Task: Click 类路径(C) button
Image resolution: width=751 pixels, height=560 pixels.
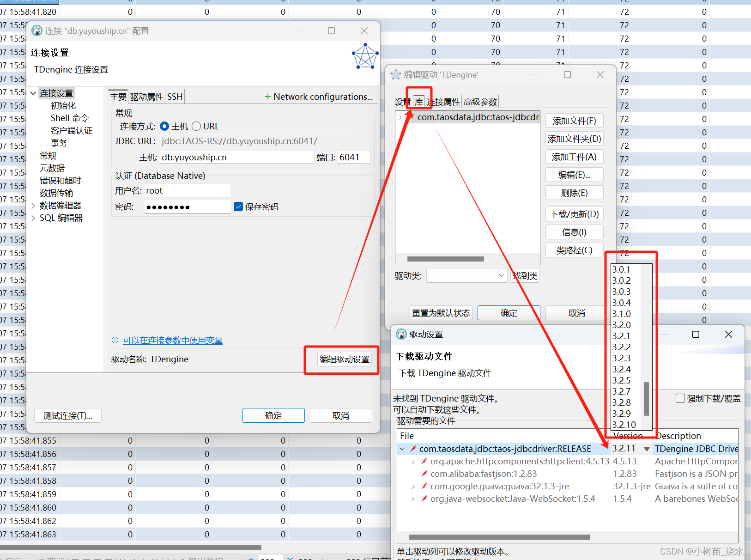Action: (x=575, y=250)
